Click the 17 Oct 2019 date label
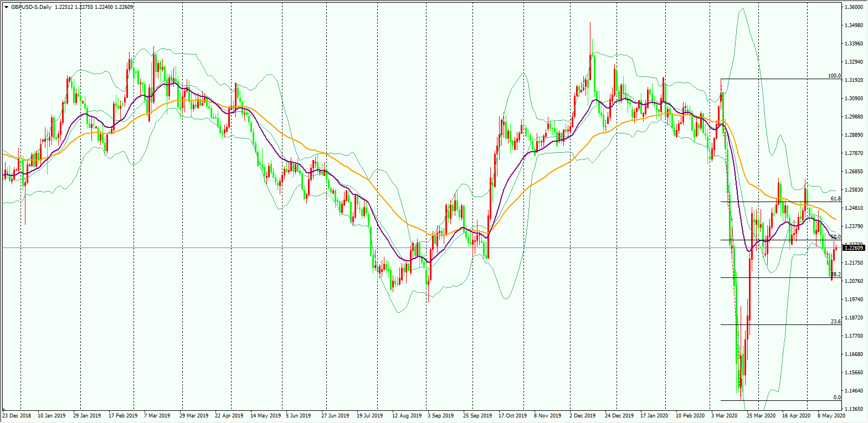 tap(512, 415)
